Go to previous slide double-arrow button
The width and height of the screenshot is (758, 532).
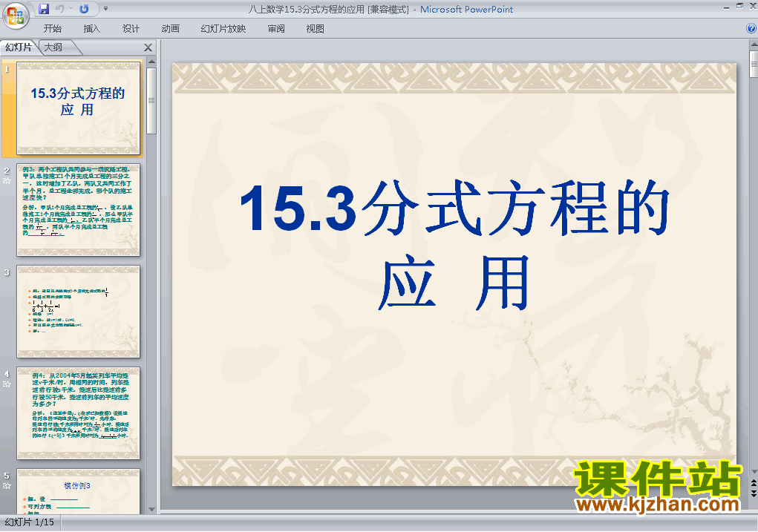point(754,483)
